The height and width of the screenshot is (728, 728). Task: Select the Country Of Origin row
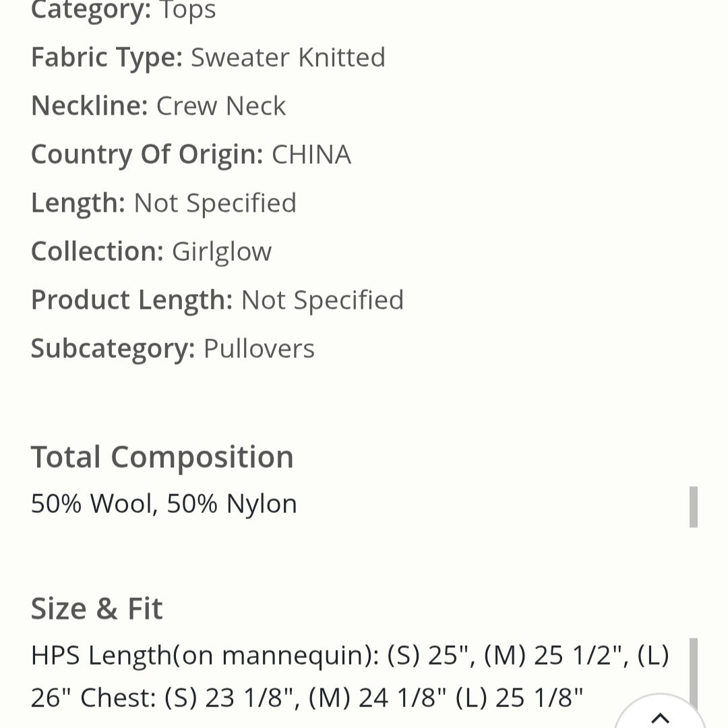tap(191, 154)
